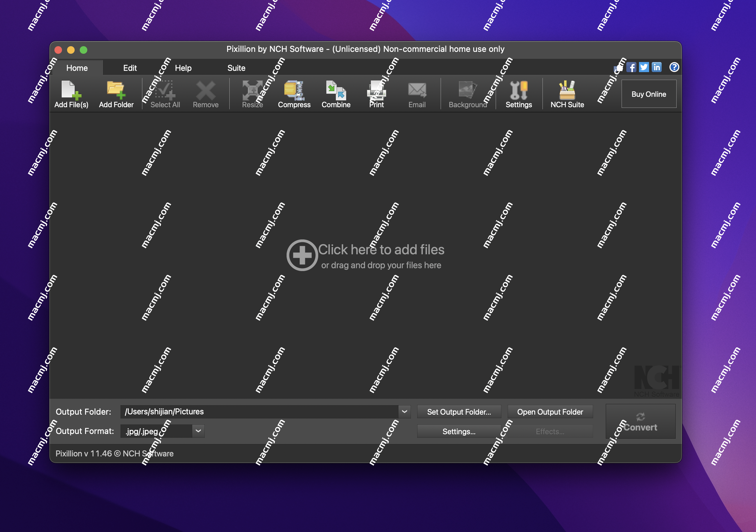Click the Add File(s) toolbar icon

[71, 90]
